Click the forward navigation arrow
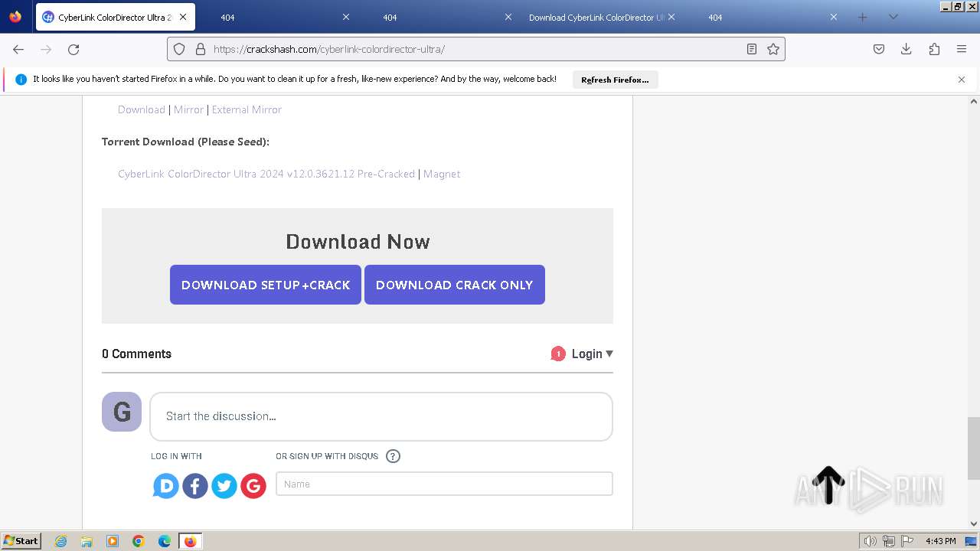Viewport: 980px width, 551px height. (46, 49)
